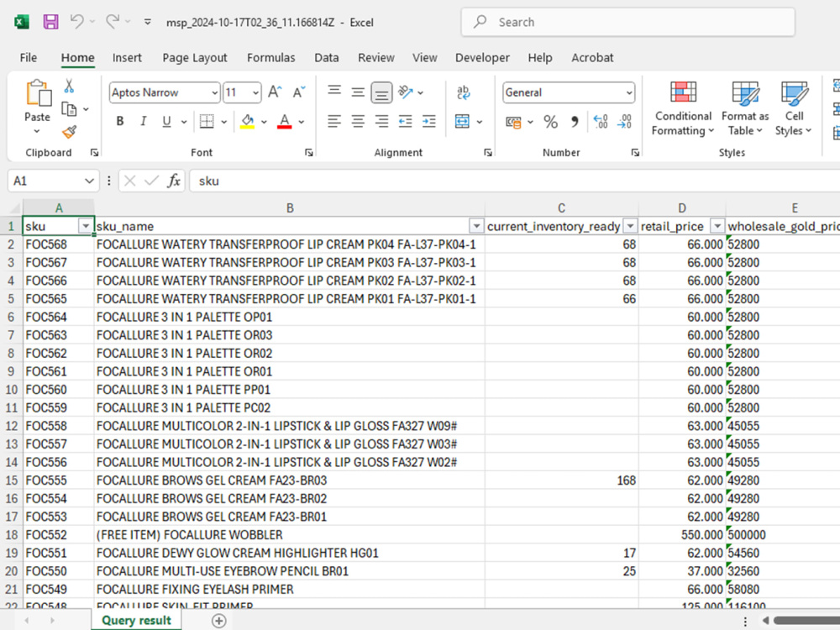Click the Save icon in title bar
Viewport: 840px width, 630px height.
pyautogui.click(x=51, y=22)
